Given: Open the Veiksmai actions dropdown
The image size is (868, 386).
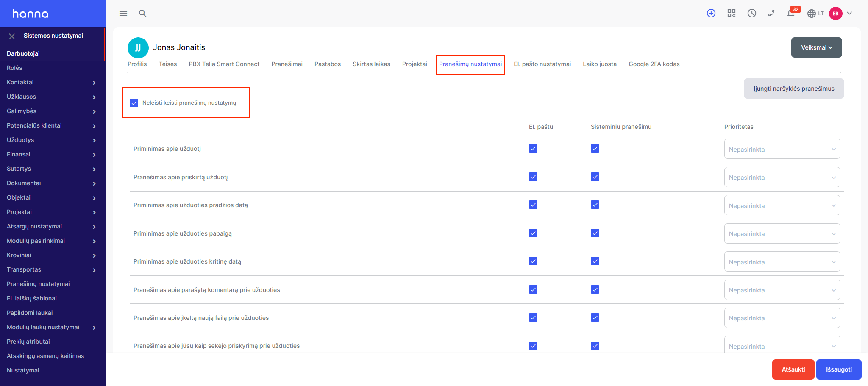Looking at the screenshot, I should [816, 47].
